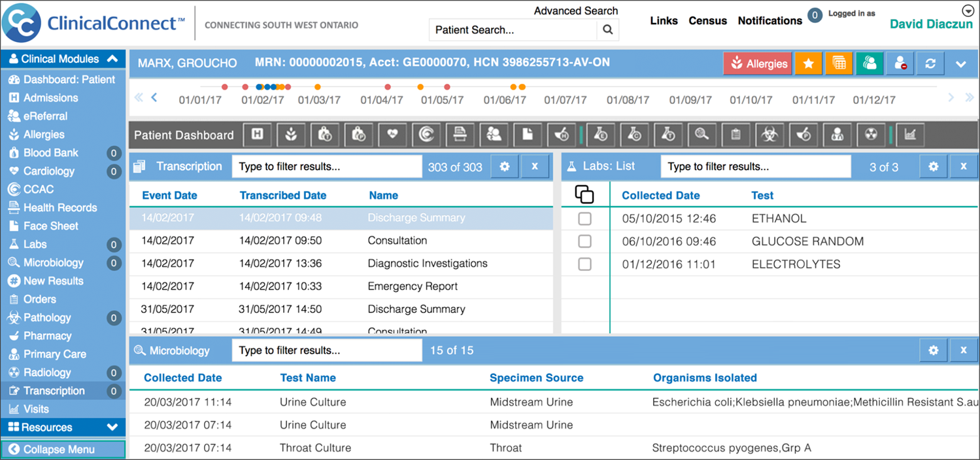Open Transcription module in sidebar
Viewport: 980px width, 460px height.
pos(63,391)
